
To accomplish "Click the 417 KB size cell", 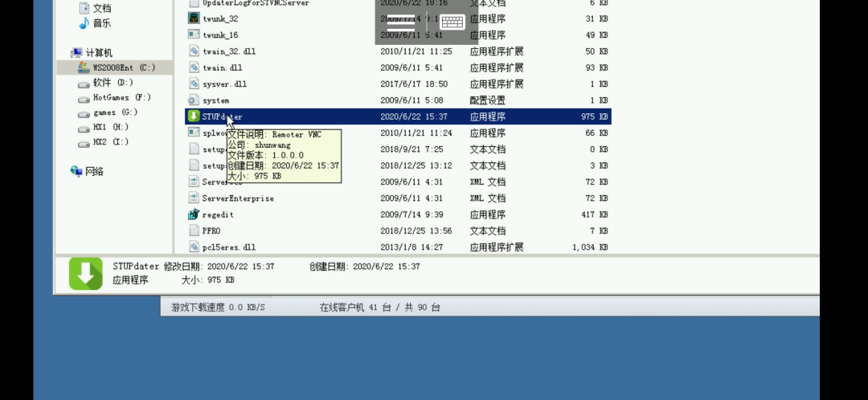I will pyautogui.click(x=594, y=214).
